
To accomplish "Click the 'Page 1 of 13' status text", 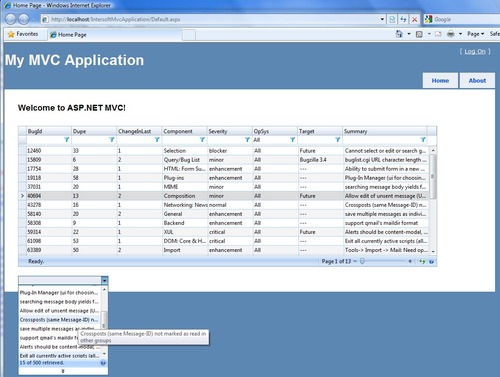I will [336, 261].
